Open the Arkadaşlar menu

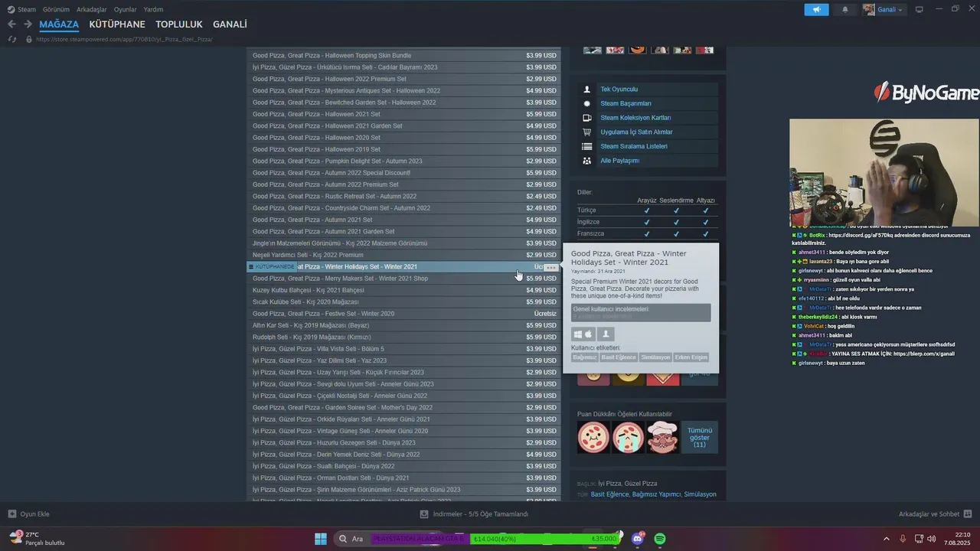[x=92, y=9]
